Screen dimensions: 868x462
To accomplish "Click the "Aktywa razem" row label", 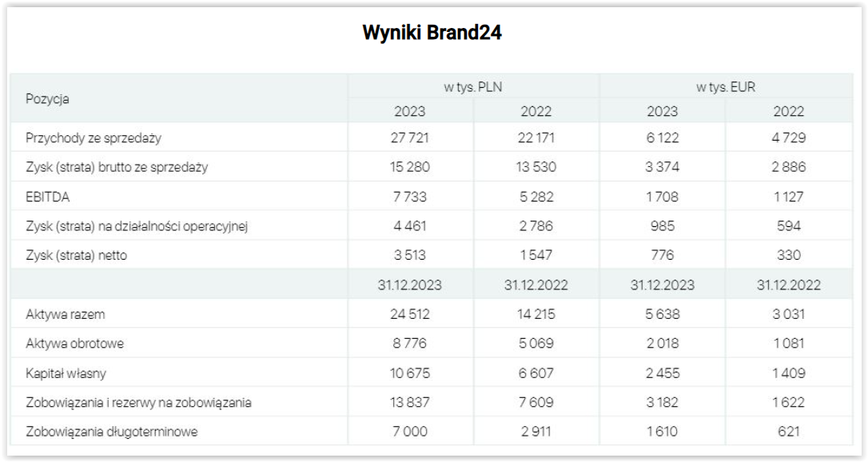I will coord(66,314).
